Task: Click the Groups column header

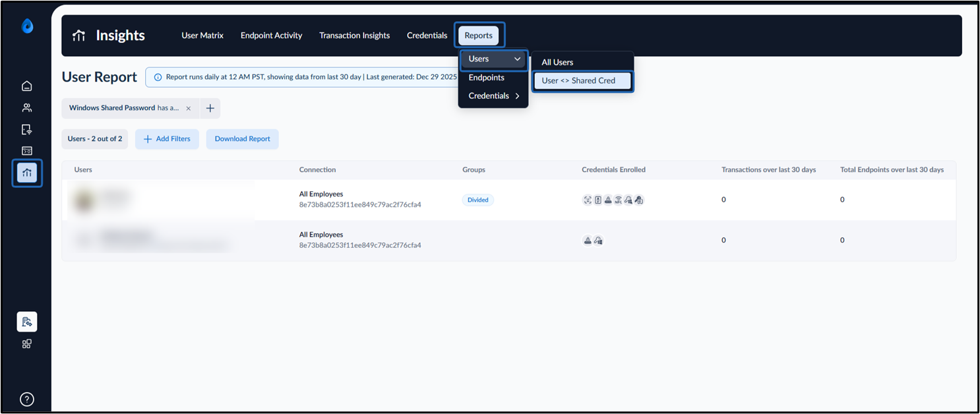Action: click(x=474, y=170)
